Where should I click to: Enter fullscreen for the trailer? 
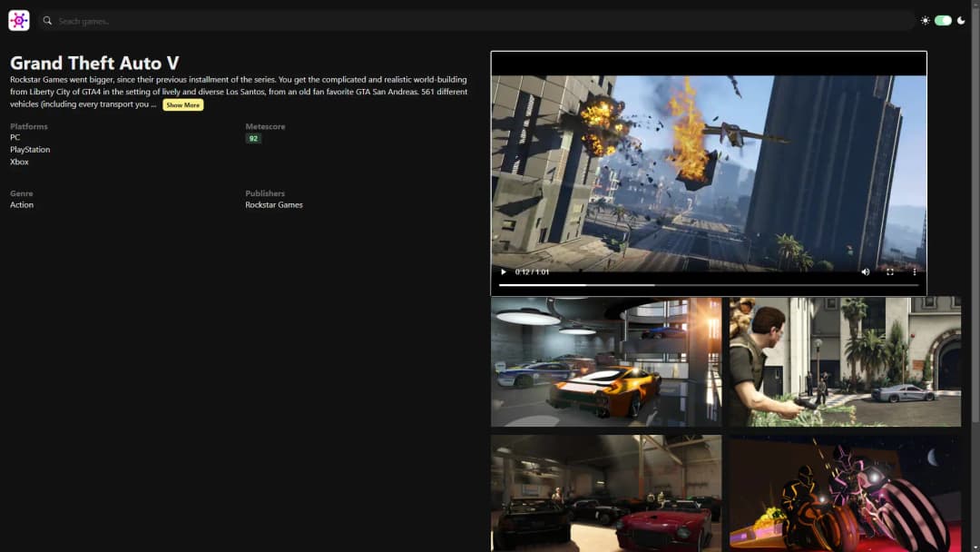click(890, 272)
